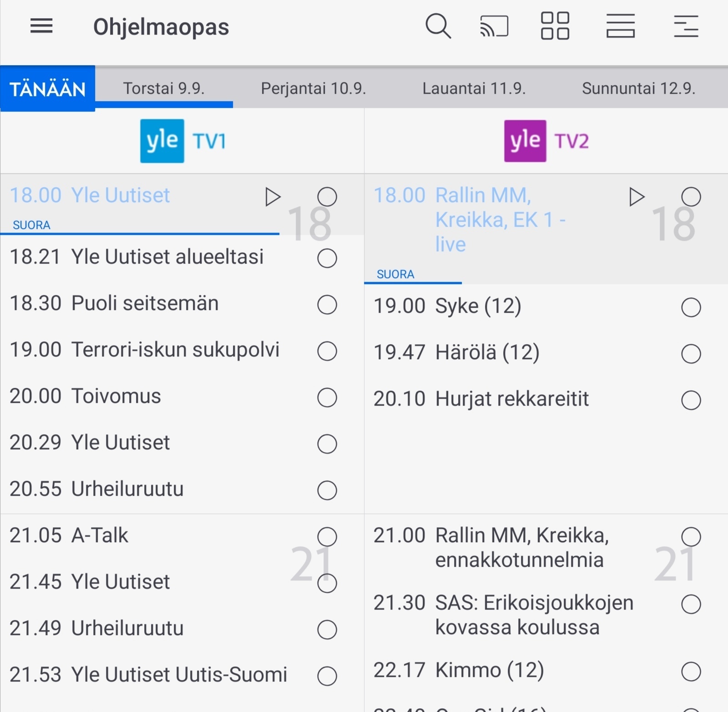Screen dimensions: 728x712
Task: Toggle the circle for Puoli seitsemän
Action: point(327,305)
